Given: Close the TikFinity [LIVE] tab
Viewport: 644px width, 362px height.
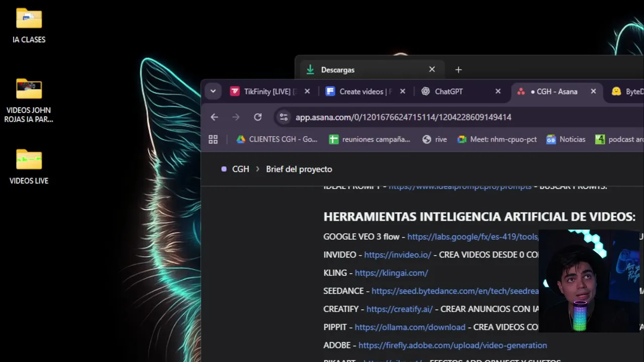Looking at the screenshot, I should [307, 92].
